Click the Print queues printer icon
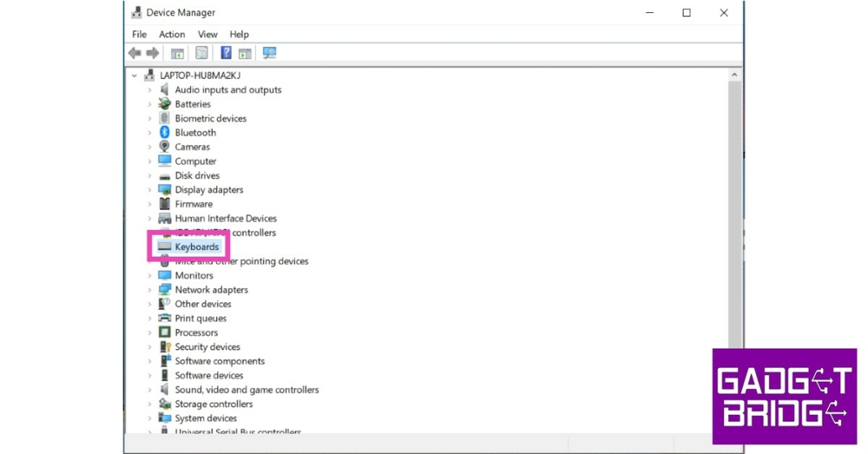The image size is (868, 454). coord(164,318)
